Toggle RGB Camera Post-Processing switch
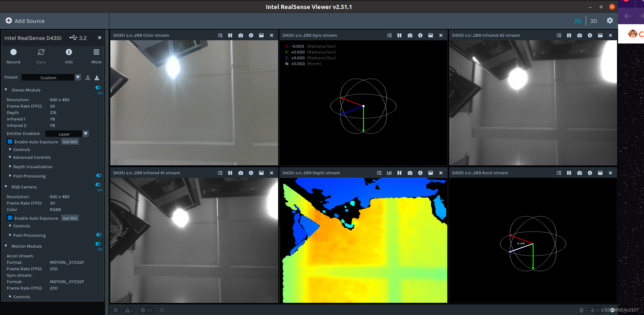 [99, 235]
